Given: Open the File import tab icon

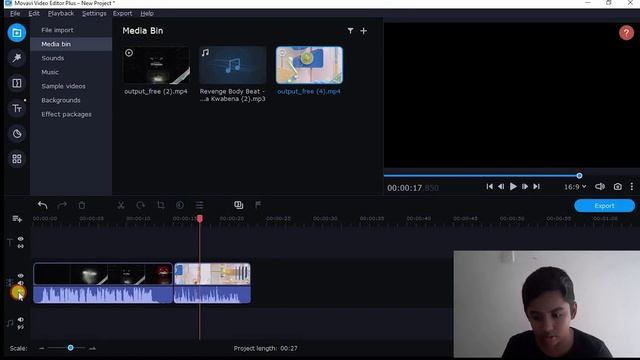Looking at the screenshot, I should [x=17, y=33].
